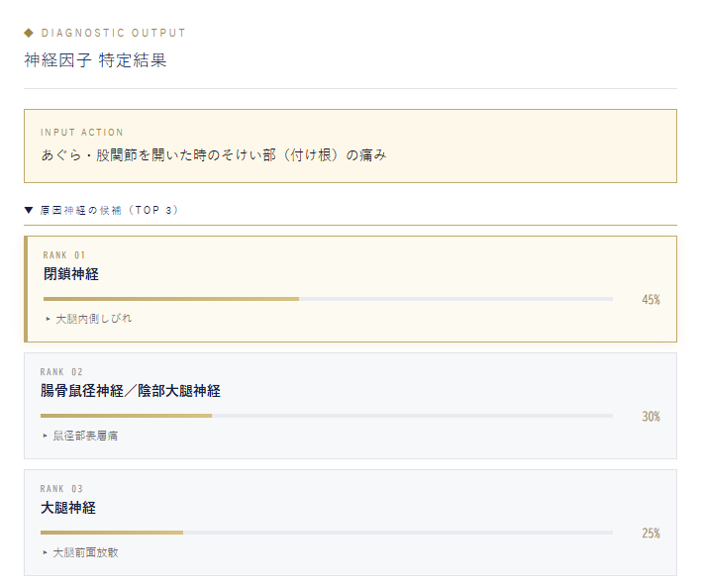Click the 30% percentage label
Viewport: 702px width, 588px height.
[x=651, y=416]
